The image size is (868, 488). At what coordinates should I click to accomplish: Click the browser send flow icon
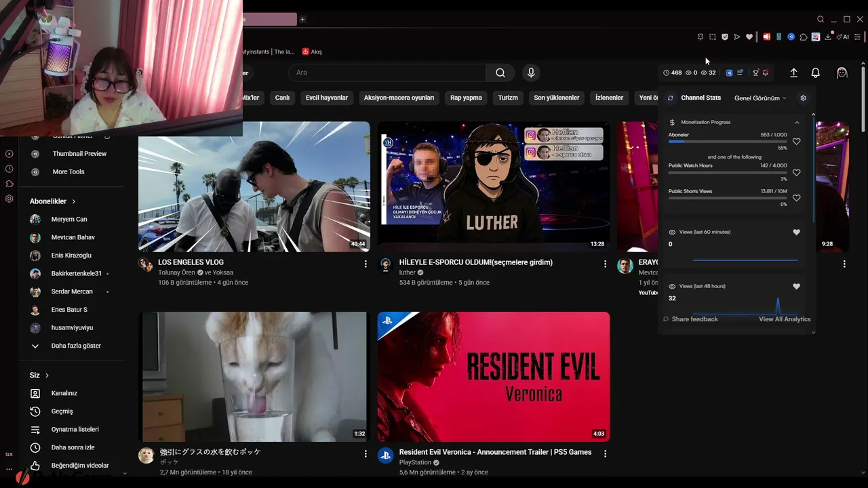(737, 37)
